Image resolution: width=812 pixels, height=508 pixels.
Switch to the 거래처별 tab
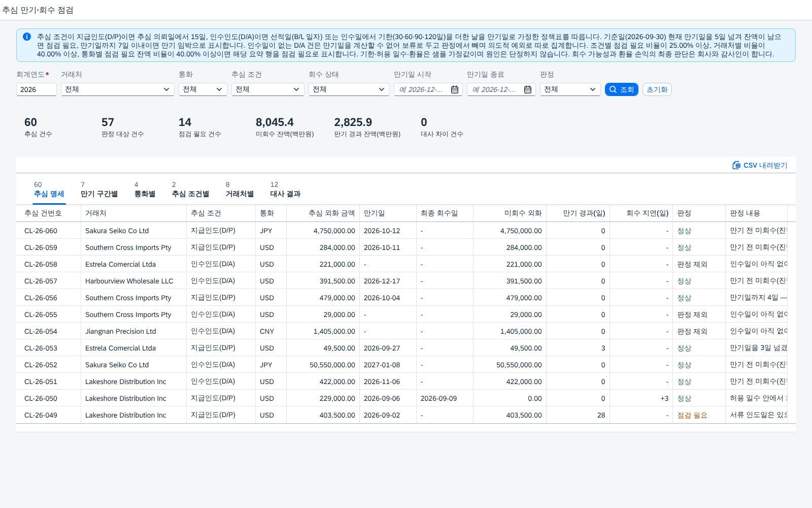[240, 189]
